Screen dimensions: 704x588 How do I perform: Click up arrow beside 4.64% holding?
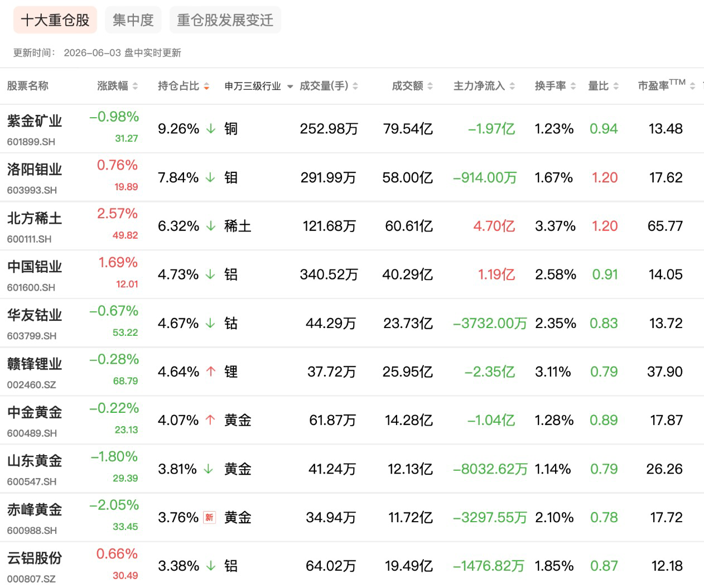coord(211,372)
